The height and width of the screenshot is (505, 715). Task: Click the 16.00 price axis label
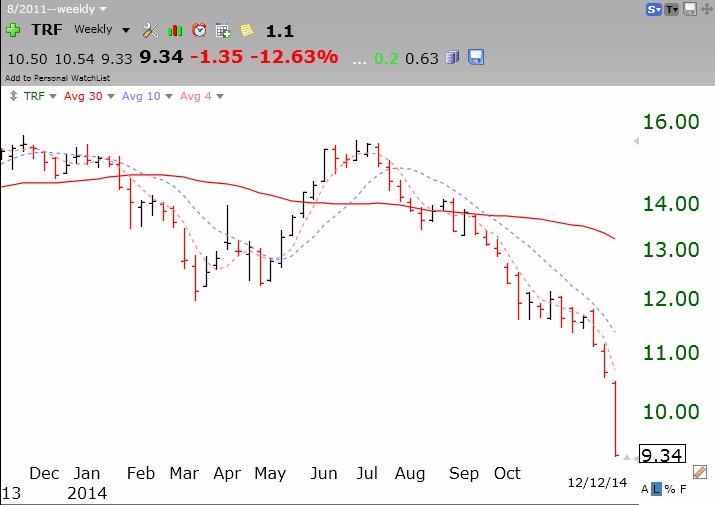(x=671, y=122)
